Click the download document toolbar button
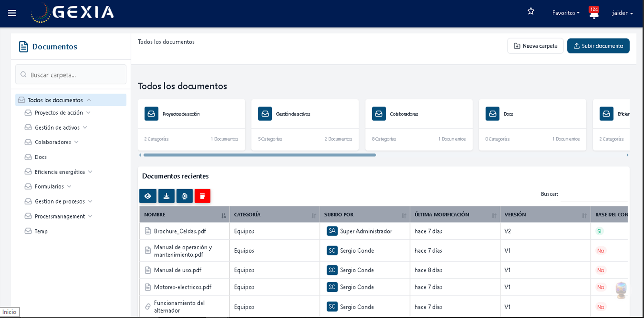 coord(166,196)
